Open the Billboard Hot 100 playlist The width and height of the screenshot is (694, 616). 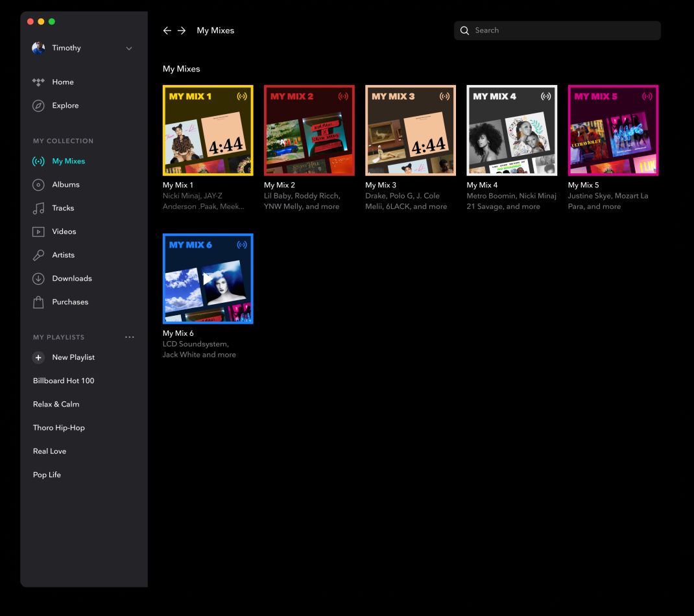[64, 381]
